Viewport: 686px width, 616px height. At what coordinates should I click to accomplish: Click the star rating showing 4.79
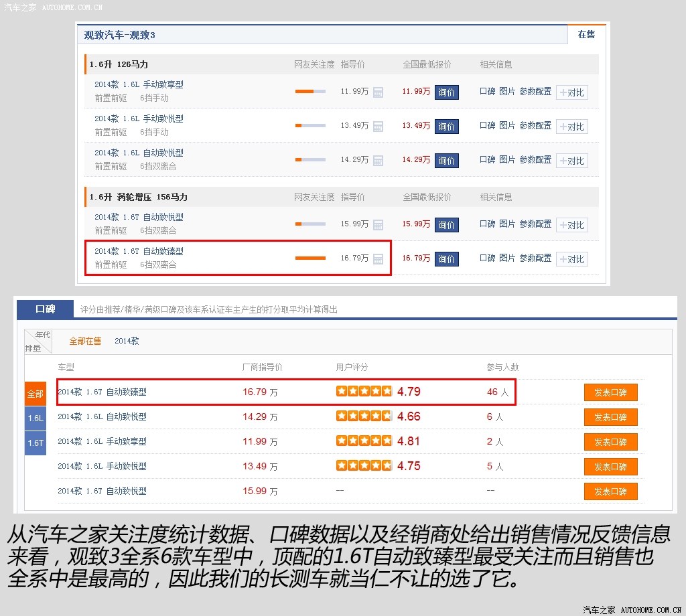point(364,391)
